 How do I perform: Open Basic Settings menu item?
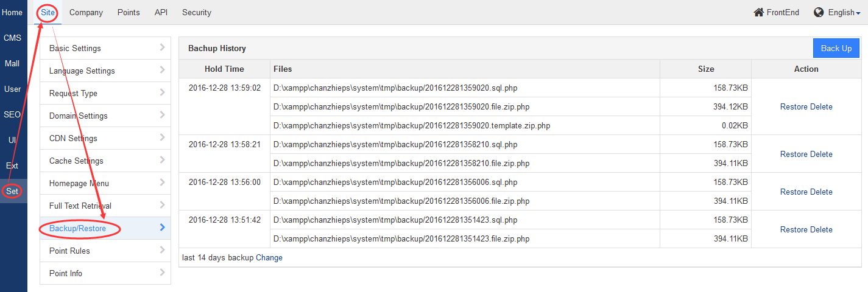pos(105,48)
